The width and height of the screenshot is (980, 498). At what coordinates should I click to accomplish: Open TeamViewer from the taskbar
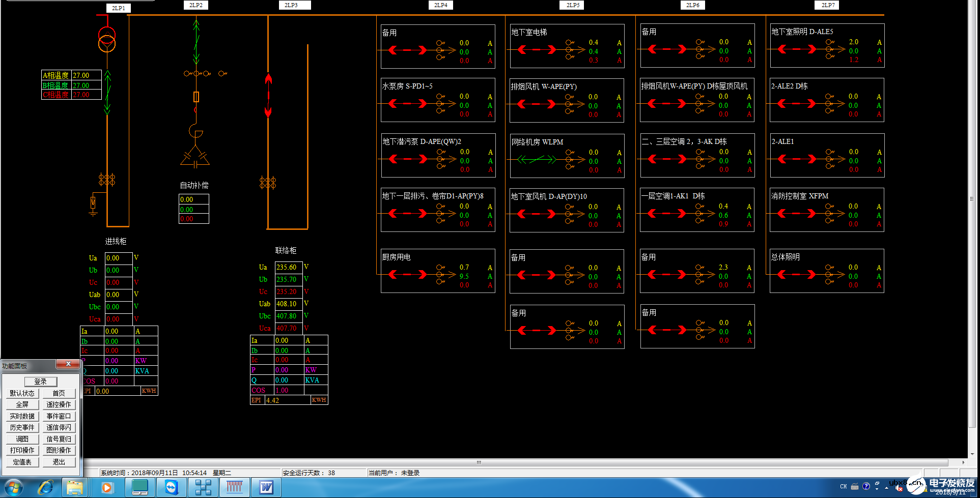[x=172, y=487]
